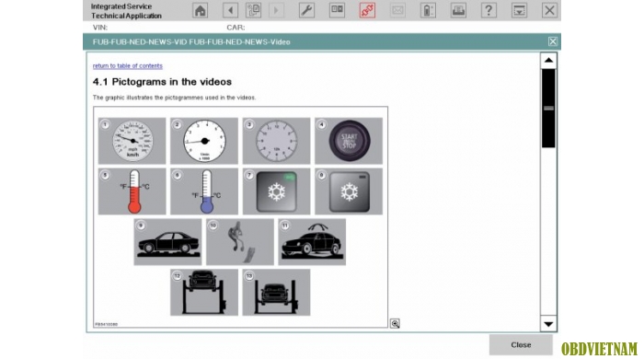Image resolution: width=644 pixels, height=359 pixels.
Task: Click pictogram 7 A/C snowflake on
Action: tap(276, 191)
